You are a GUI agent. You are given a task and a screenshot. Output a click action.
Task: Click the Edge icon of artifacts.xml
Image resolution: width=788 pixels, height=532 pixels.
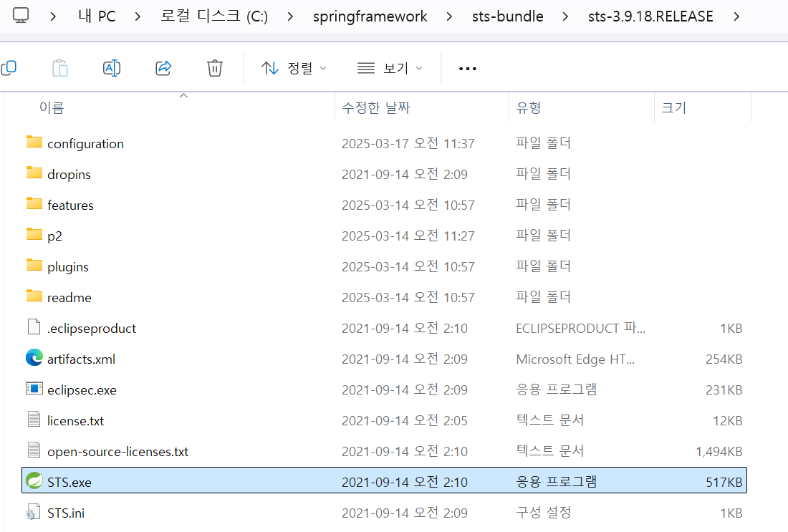point(34,358)
